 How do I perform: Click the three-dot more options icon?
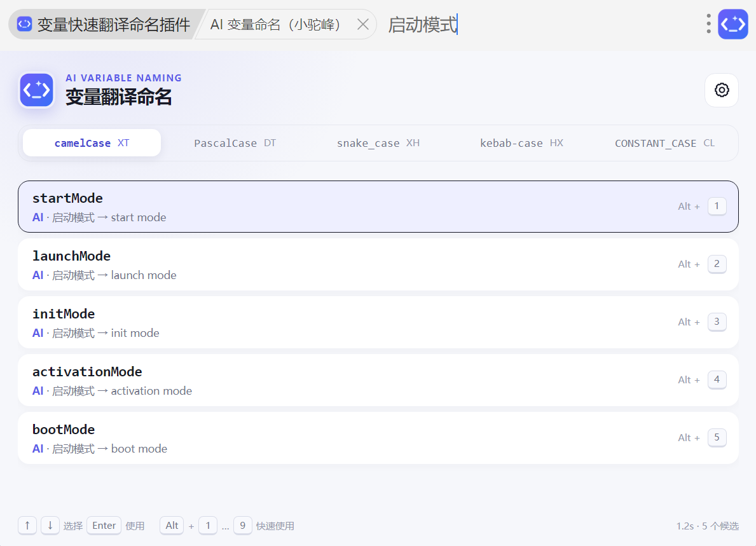(708, 24)
